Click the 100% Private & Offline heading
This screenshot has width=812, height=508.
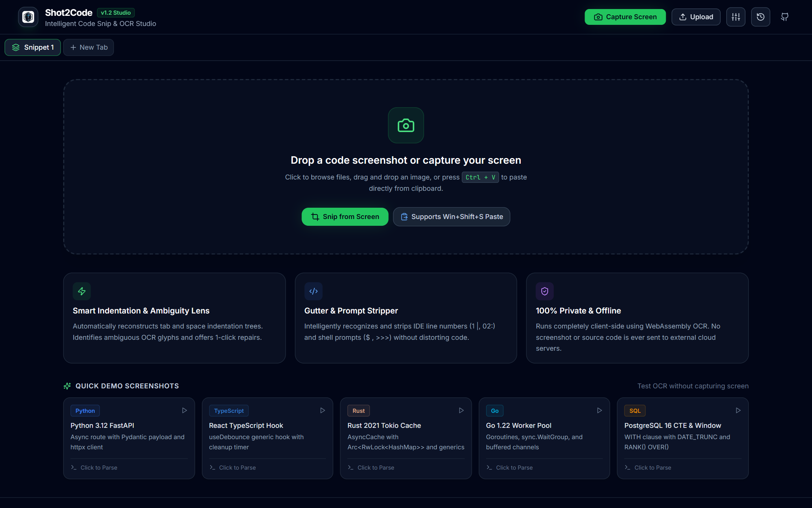[x=579, y=311]
